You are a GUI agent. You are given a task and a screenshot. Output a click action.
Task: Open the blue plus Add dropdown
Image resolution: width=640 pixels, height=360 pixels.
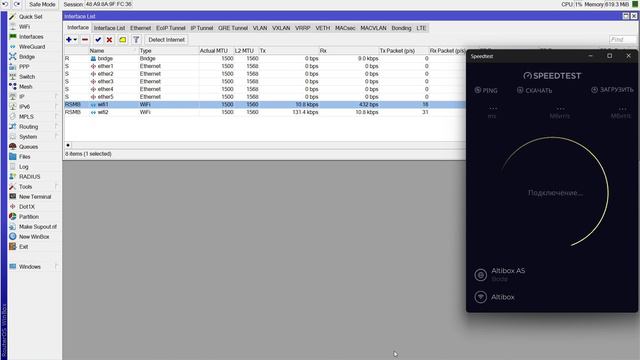pos(71,40)
